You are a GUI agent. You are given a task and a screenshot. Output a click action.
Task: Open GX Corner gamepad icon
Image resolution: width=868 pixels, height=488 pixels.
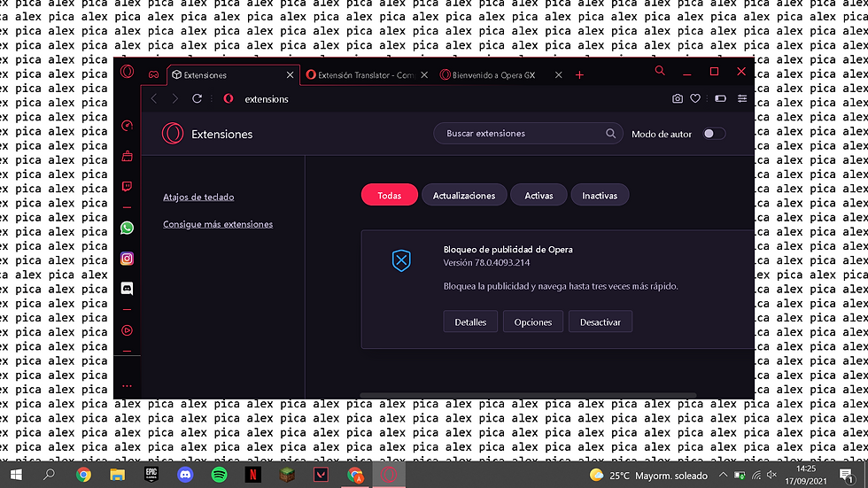(x=153, y=74)
